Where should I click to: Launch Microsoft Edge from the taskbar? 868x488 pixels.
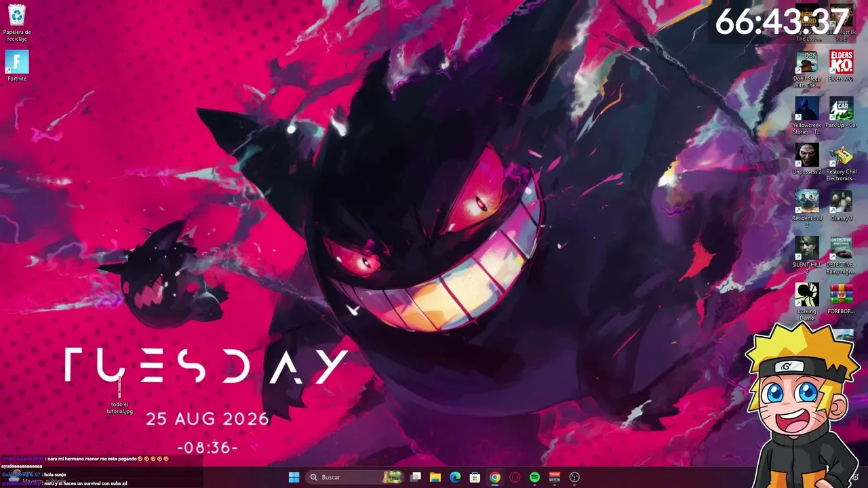coord(455,477)
